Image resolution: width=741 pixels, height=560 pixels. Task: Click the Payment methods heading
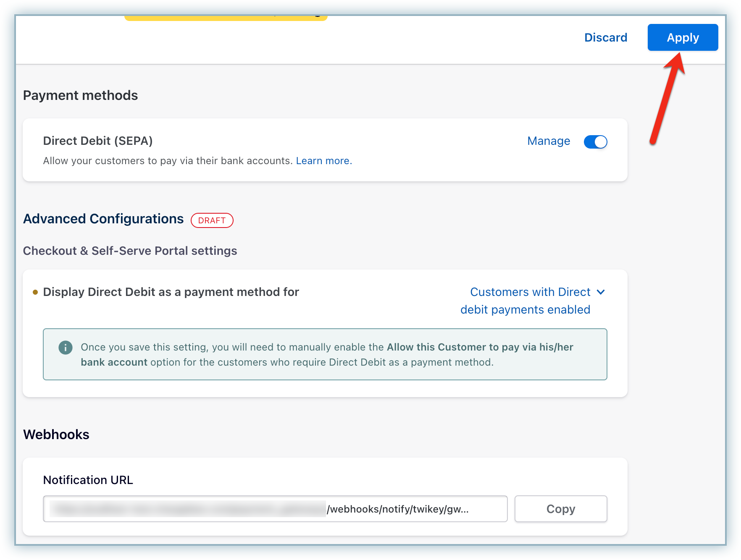pos(80,95)
